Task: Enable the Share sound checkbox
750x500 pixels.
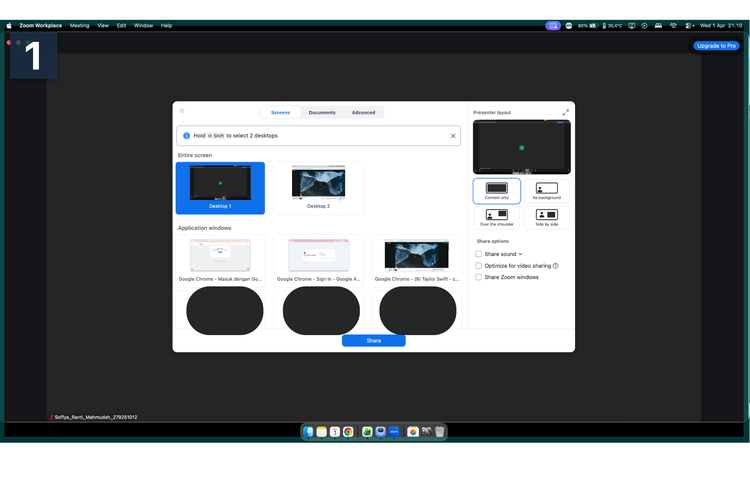Action: tap(478, 254)
